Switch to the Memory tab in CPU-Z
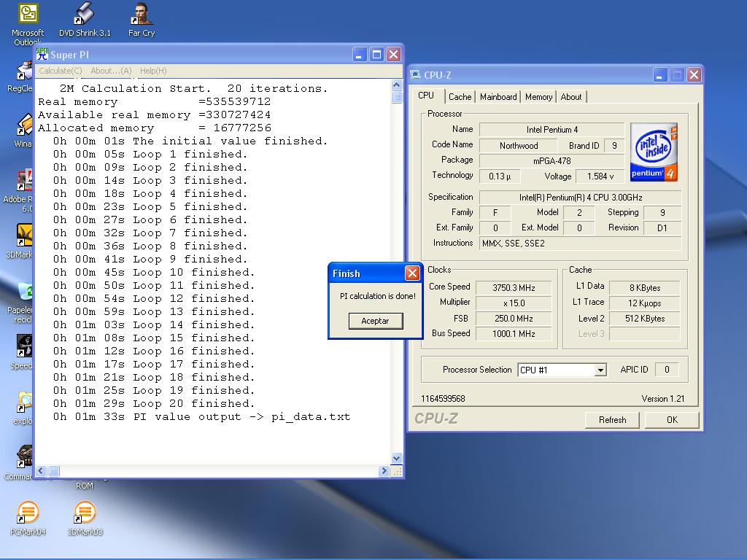Screen dimensions: 747x560 click(538, 97)
